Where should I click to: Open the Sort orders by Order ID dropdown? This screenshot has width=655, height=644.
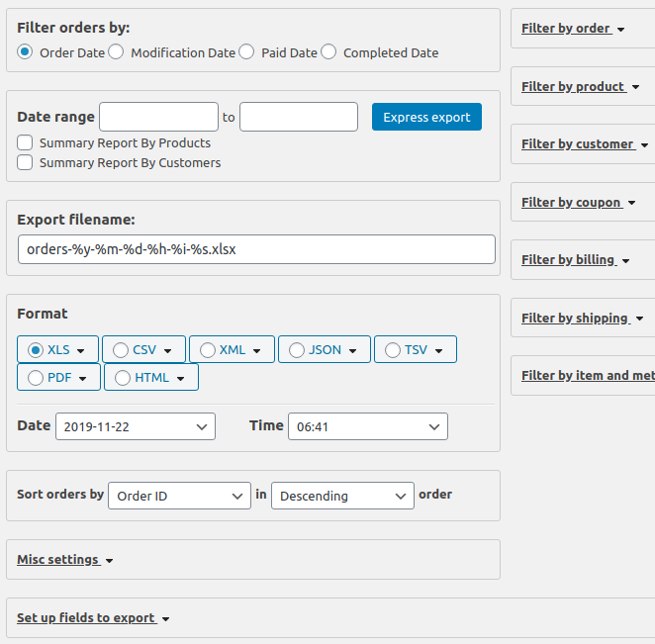tap(179, 496)
